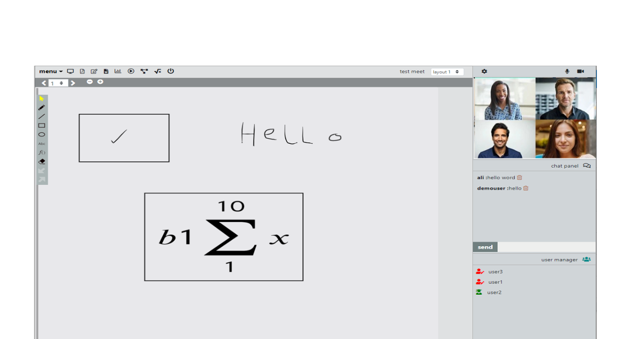Select the eraser tool

tap(42, 162)
